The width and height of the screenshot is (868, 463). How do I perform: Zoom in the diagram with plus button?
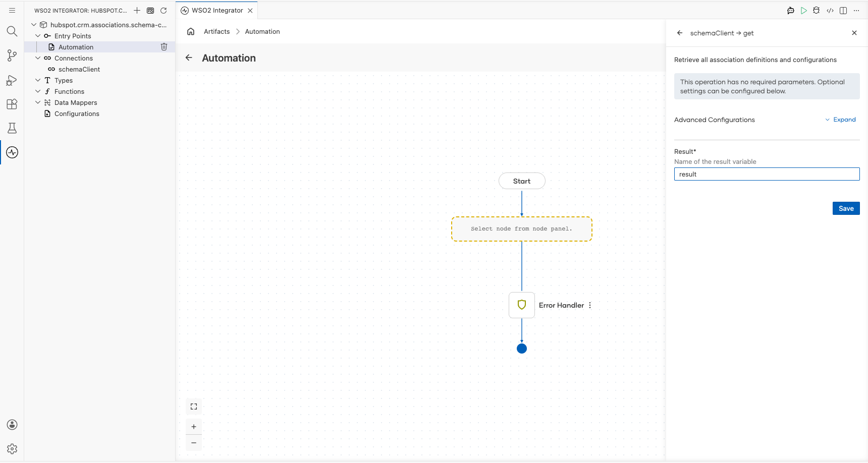194,427
